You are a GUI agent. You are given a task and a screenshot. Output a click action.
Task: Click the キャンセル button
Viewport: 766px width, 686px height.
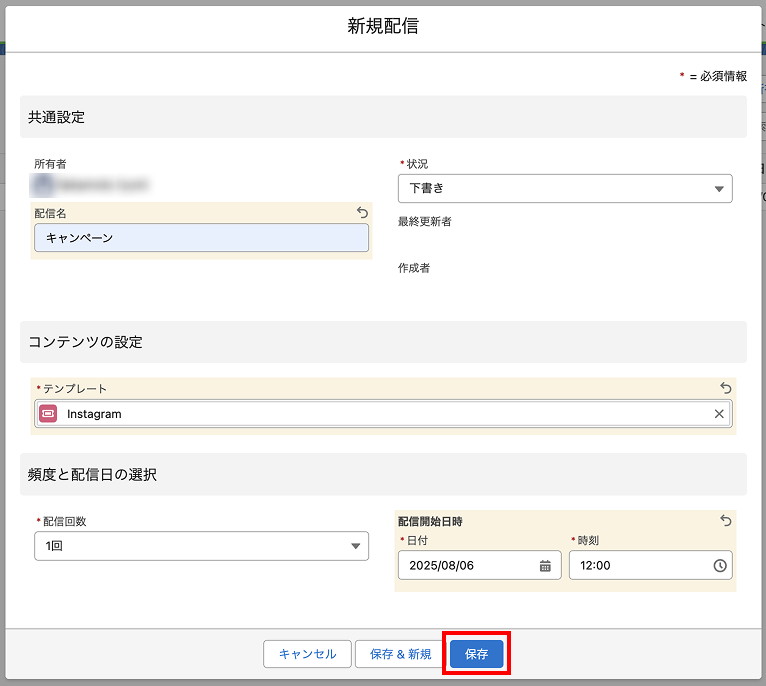point(307,654)
